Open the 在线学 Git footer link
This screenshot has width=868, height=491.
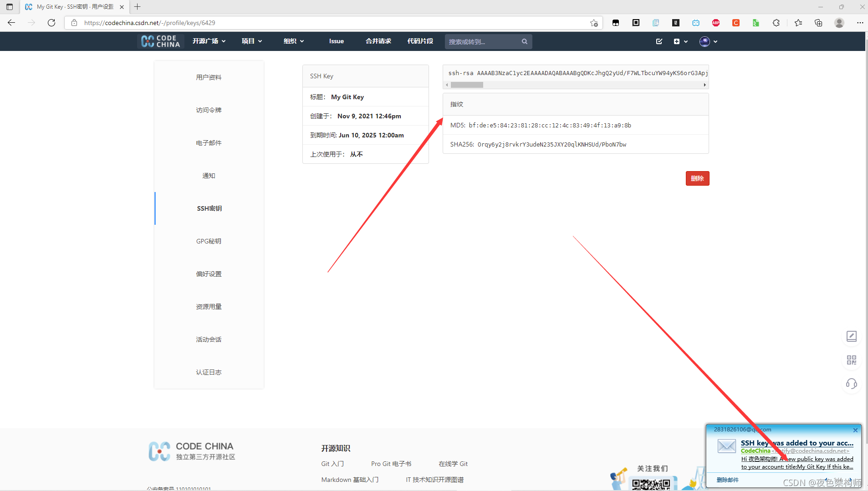coord(453,464)
